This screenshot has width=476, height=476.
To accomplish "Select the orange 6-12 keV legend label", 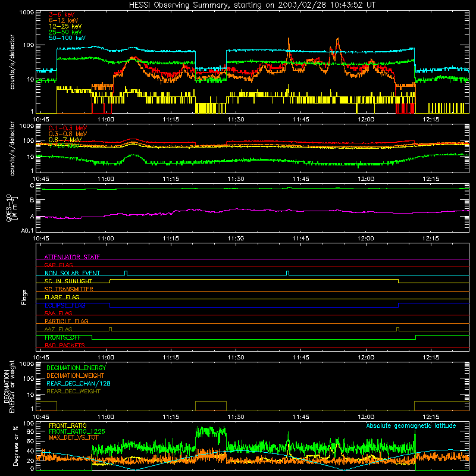I will tap(64, 20).
